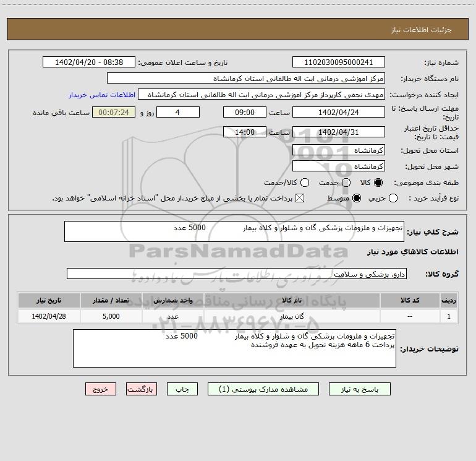Select the جزیی purchase type radio
The height and width of the screenshot is (461, 476).
point(393,199)
